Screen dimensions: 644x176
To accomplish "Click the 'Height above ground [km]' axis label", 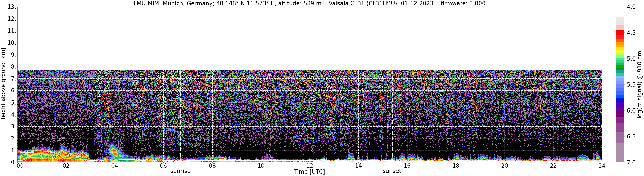I will point(3,85).
